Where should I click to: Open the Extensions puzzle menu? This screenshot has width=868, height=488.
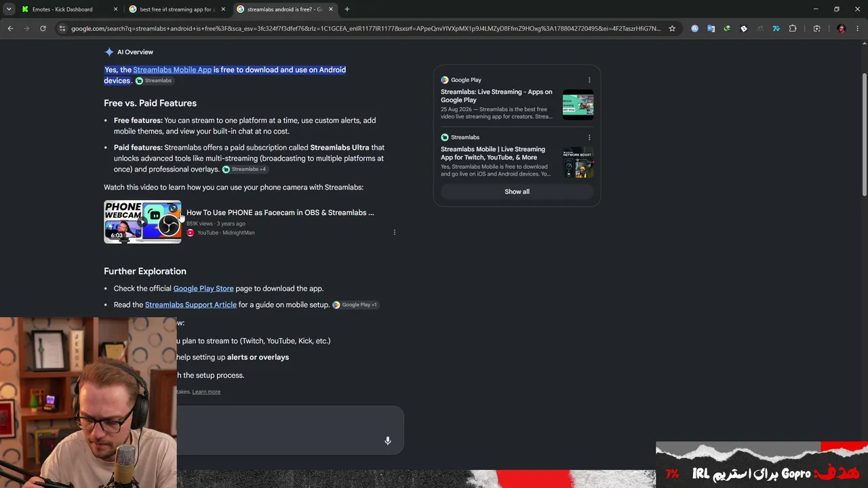pyautogui.click(x=793, y=28)
